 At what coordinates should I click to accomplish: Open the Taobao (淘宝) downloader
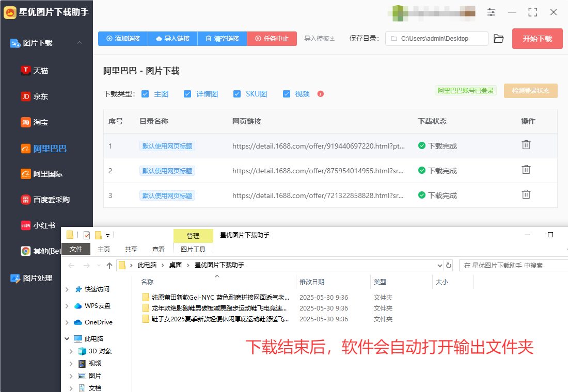tap(35, 122)
